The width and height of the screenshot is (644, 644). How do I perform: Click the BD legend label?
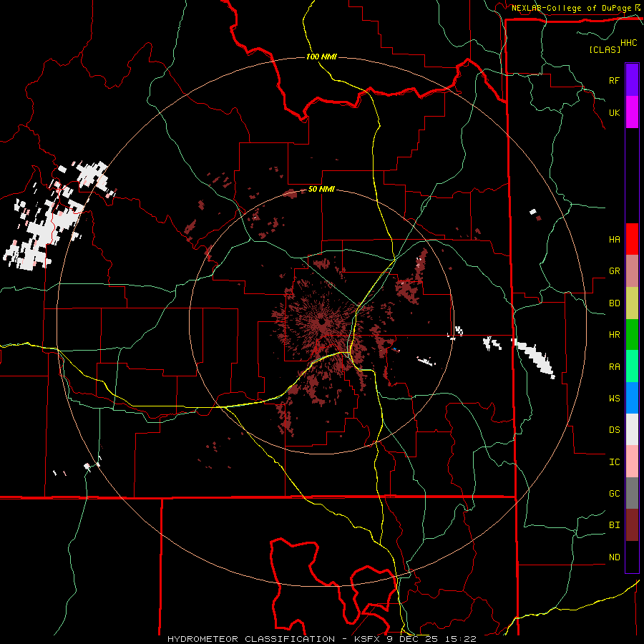(614, 303)
